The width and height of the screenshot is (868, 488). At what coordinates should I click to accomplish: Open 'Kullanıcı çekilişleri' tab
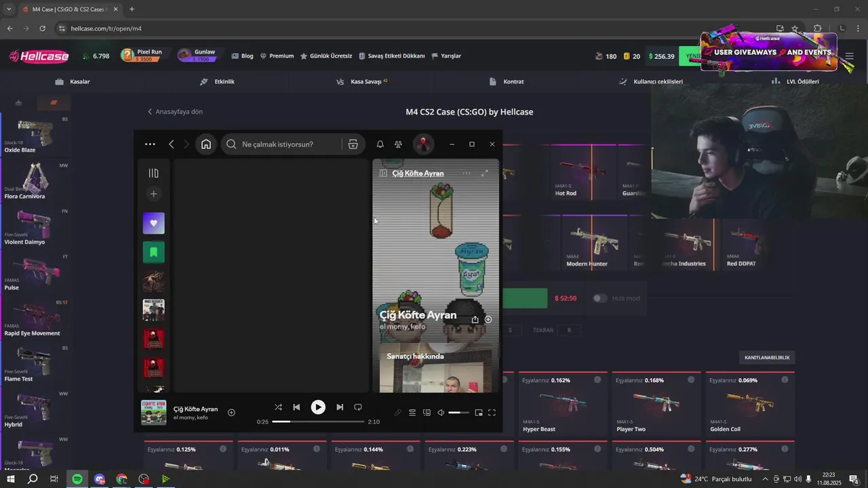pyautogui.click(x=651, y=81)
